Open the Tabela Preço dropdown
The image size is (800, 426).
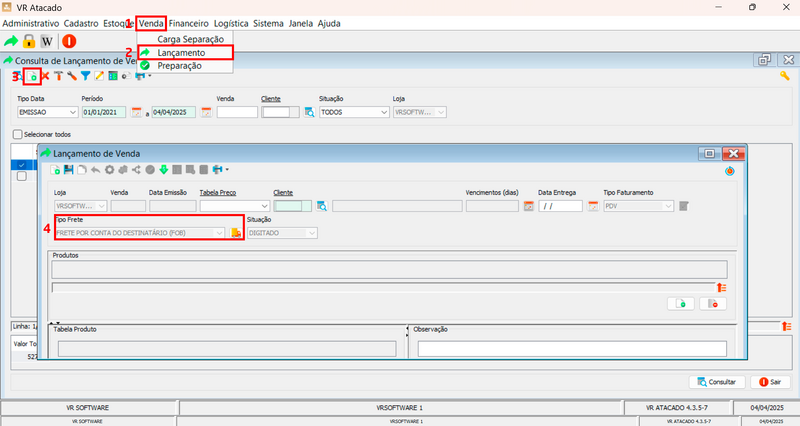pyautogui.click(x=235, y=206)
